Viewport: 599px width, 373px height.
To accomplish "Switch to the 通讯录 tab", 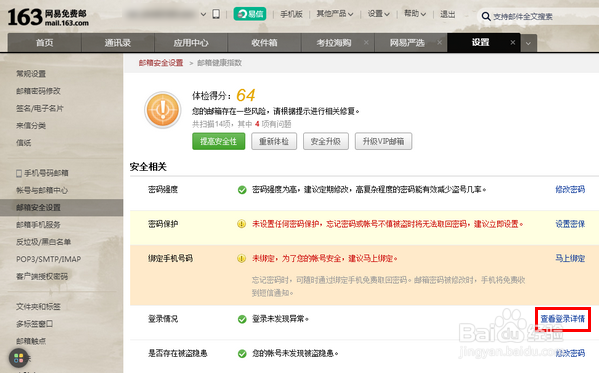I will click(118, 43).
